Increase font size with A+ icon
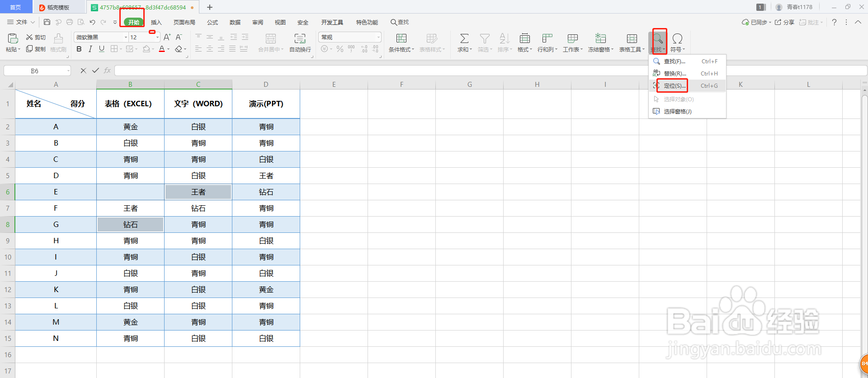The height and width of the screenshot is (378, 868). pos(167,37)
